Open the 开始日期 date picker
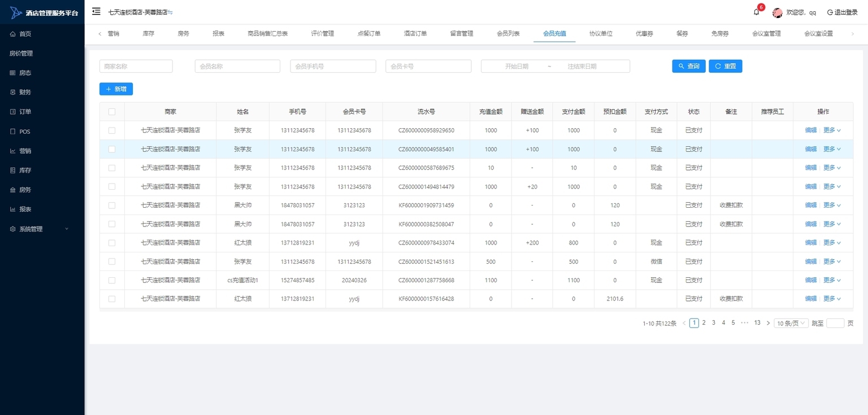Image resolution: width=868 pixels, height=415 pixels. (x=517, y=66)
